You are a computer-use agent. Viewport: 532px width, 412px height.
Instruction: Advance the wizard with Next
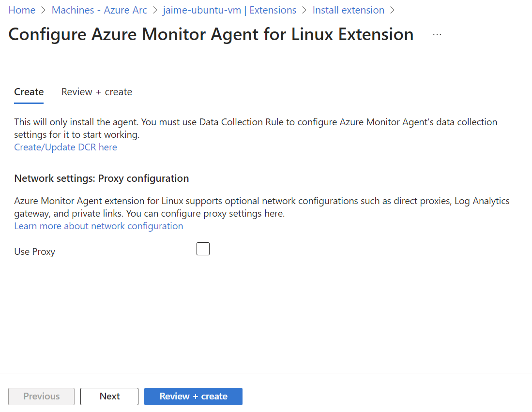point(109,396)
